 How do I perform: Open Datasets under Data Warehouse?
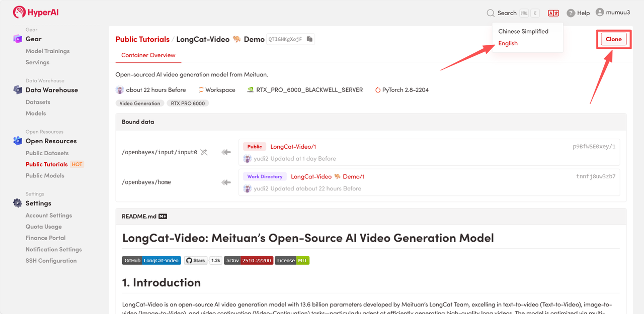tap(38, 102)
